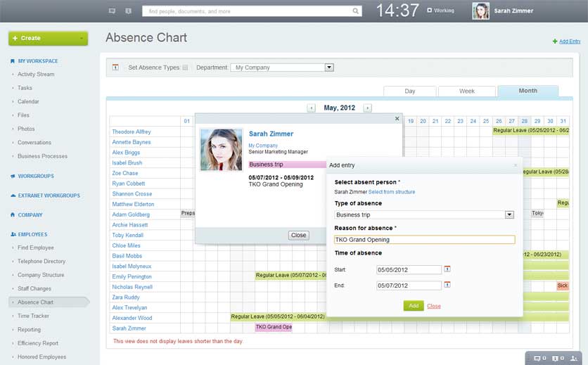Switch to the Week view tab

(466, 91)
